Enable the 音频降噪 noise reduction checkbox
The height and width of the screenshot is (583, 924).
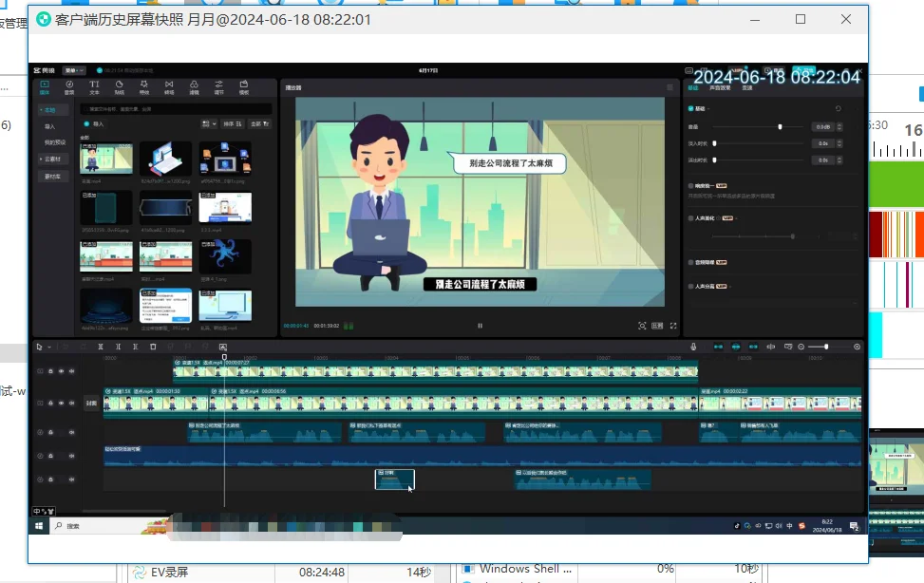tap(690, 262)
